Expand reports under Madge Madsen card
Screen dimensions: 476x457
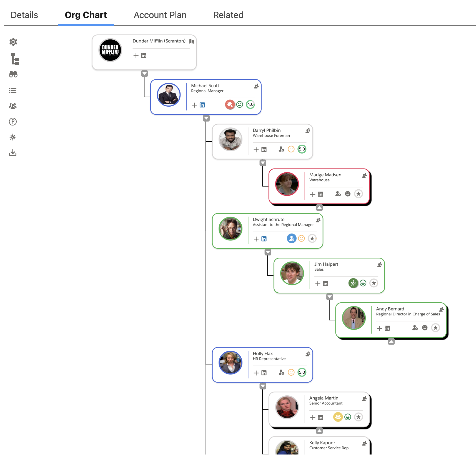tap(319, 207)
